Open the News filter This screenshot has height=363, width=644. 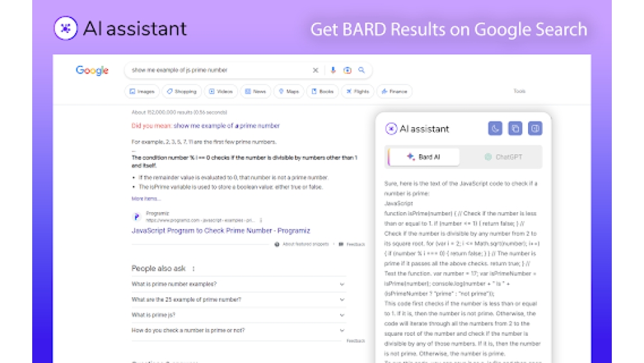point(256,92)
